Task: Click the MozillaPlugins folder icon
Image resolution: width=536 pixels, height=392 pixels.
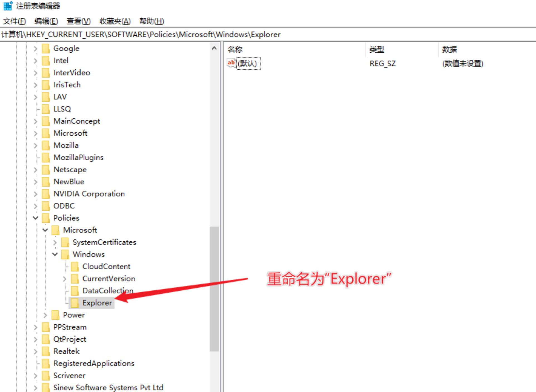Action: [46, 157]
